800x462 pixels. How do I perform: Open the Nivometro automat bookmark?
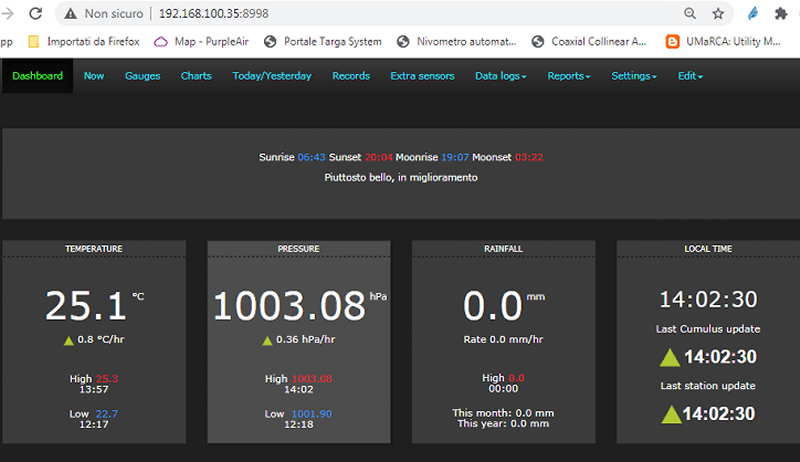[466, 42]
